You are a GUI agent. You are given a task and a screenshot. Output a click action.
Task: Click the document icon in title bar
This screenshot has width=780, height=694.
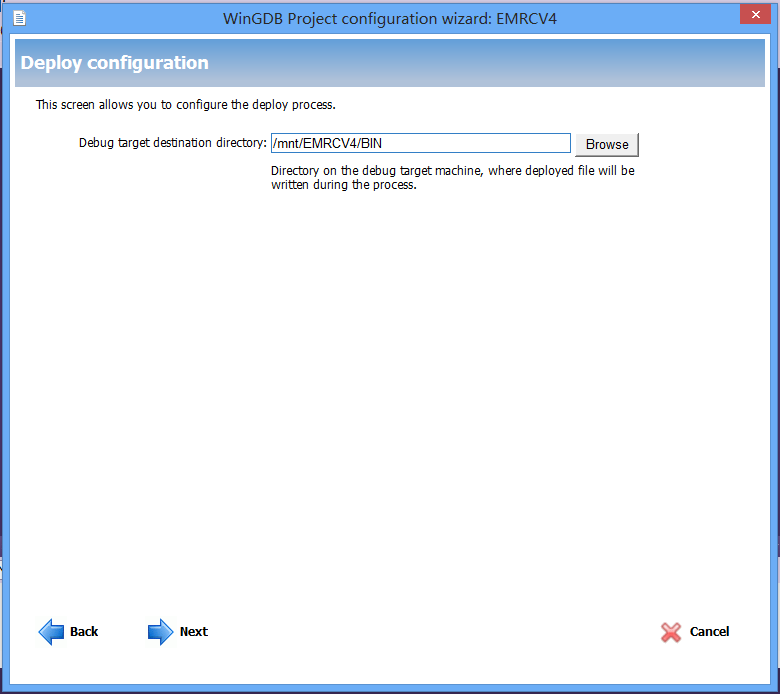(19, 18)
